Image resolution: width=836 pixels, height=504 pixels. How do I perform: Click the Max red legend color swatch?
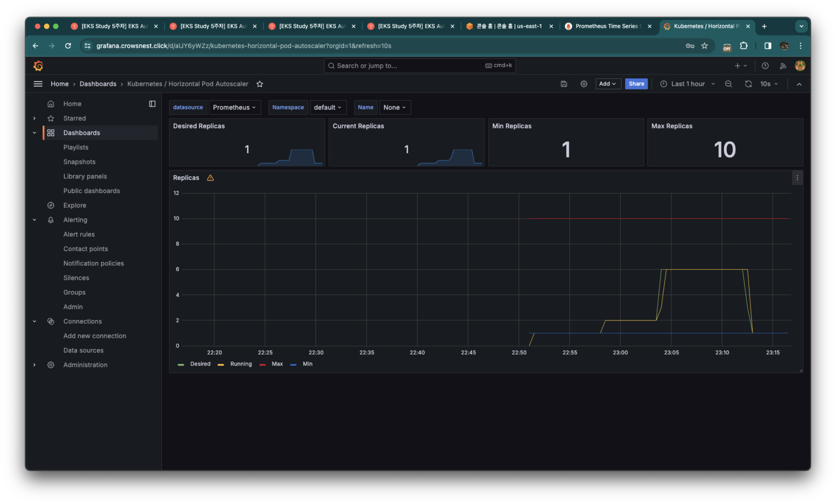(x=262, y=365)
